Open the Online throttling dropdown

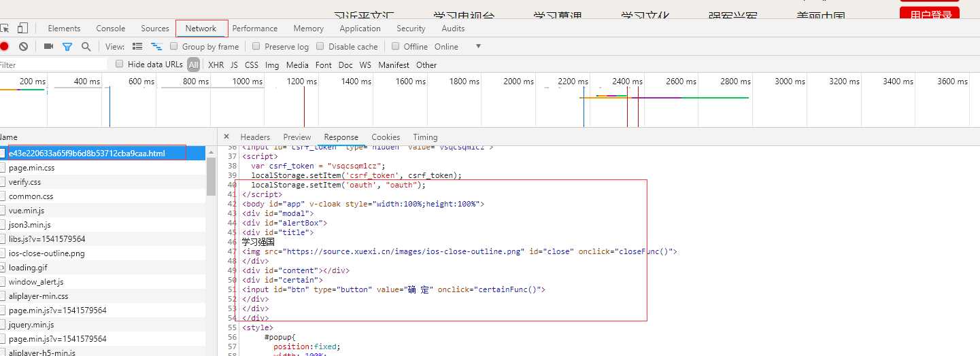(458, 46)
